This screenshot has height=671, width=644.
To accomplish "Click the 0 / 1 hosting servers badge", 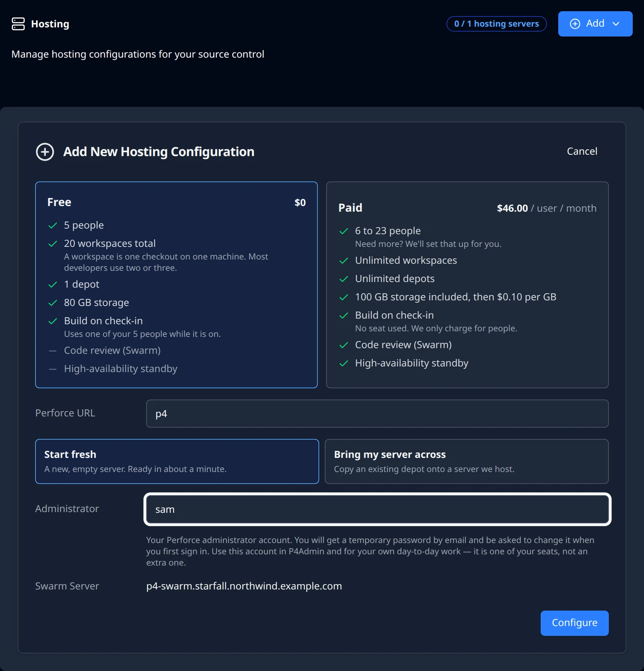I will [496, 24].
